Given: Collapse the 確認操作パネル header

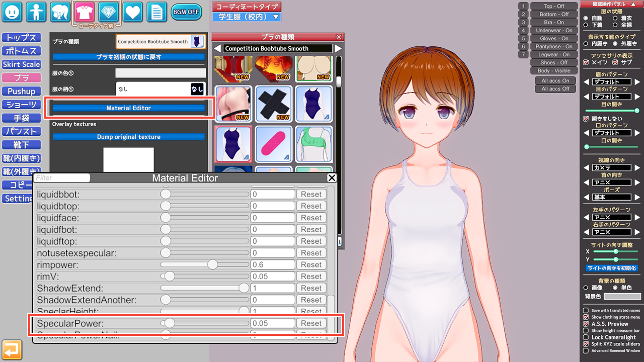Looking at the screenshot, I should pos(612,4).
